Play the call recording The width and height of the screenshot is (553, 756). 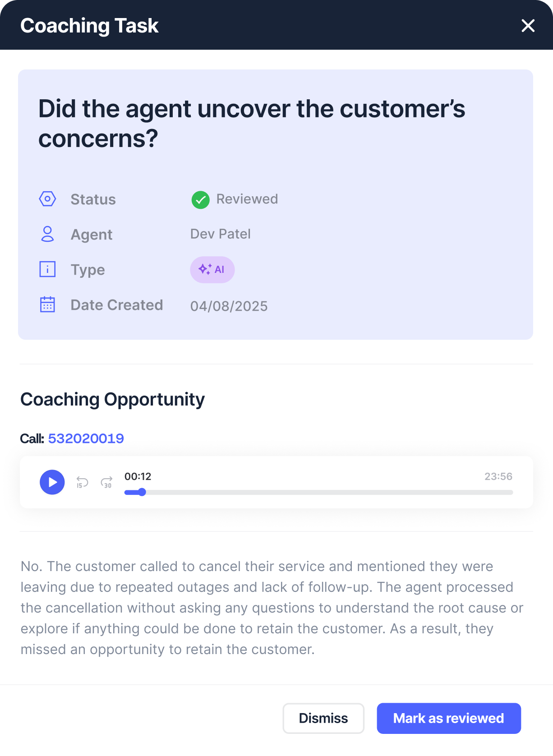[52, 482]
